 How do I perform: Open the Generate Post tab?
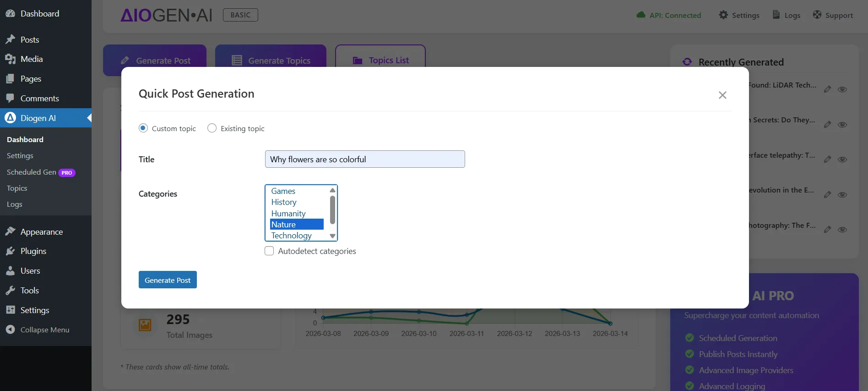tap(155, 60)
